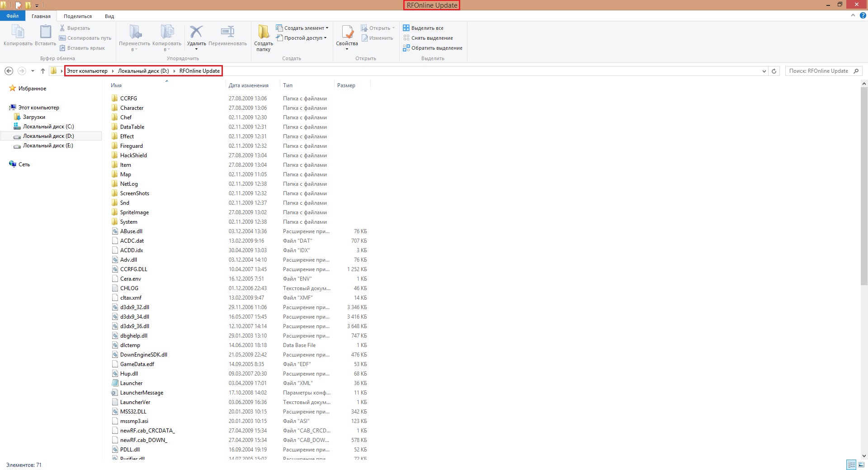868x470 pixels.
Task: Select Загрузки in navigation pane
Action: tap(34, 117)
